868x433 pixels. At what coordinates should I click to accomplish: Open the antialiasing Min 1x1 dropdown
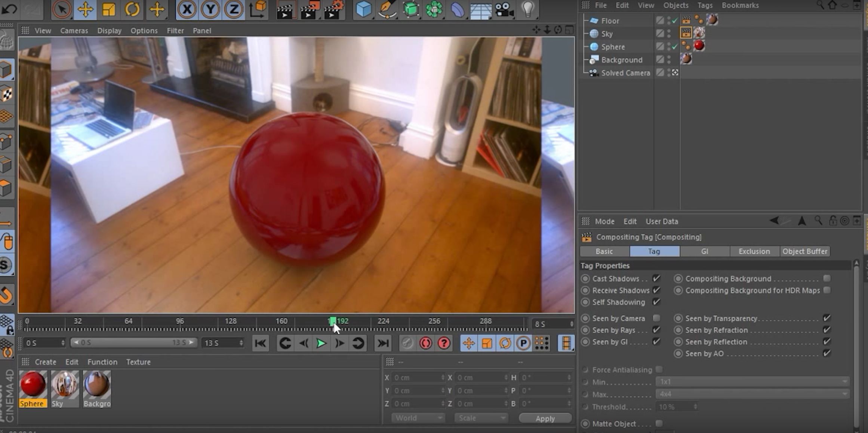coord(752,382)
